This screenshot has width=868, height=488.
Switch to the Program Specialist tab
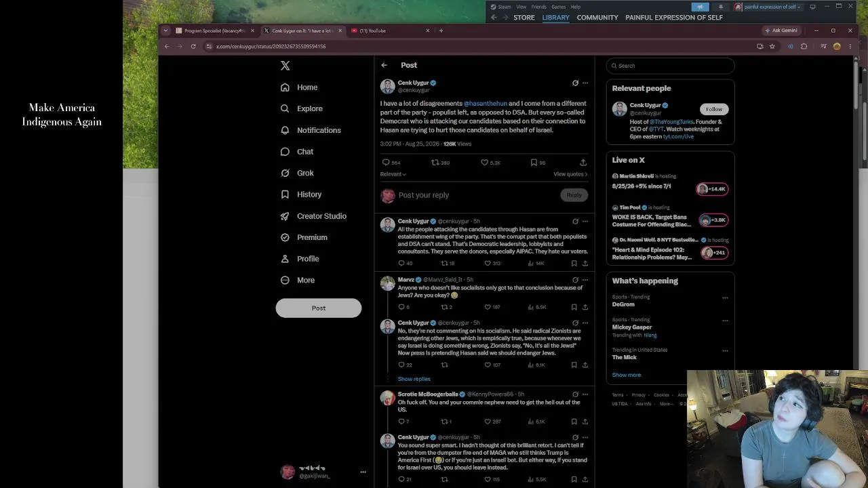click(213, 30)
